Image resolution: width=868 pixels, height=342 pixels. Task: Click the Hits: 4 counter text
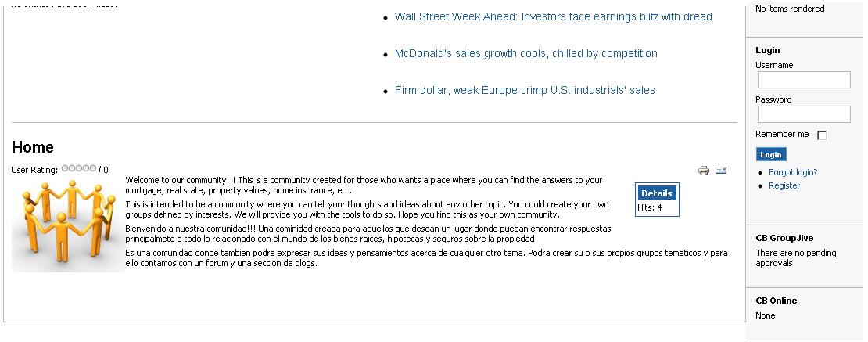point(649,207)
